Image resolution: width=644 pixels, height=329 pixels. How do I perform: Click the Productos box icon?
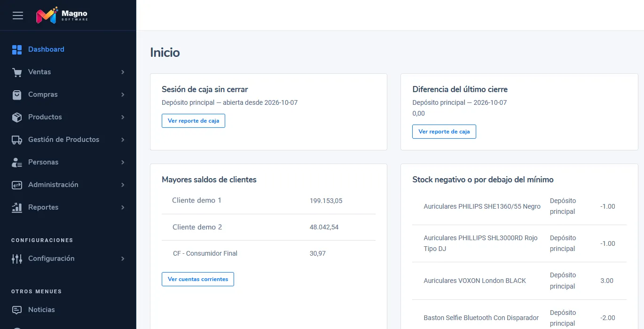click(17, 117)
